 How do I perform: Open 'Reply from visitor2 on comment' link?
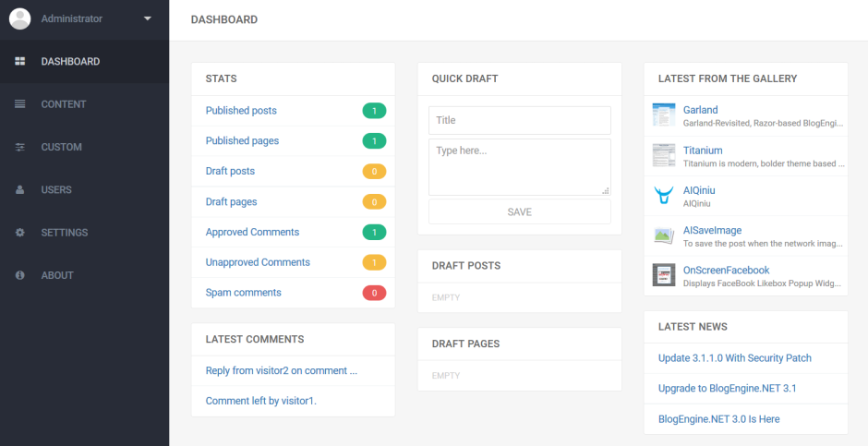tap(282, 371)
